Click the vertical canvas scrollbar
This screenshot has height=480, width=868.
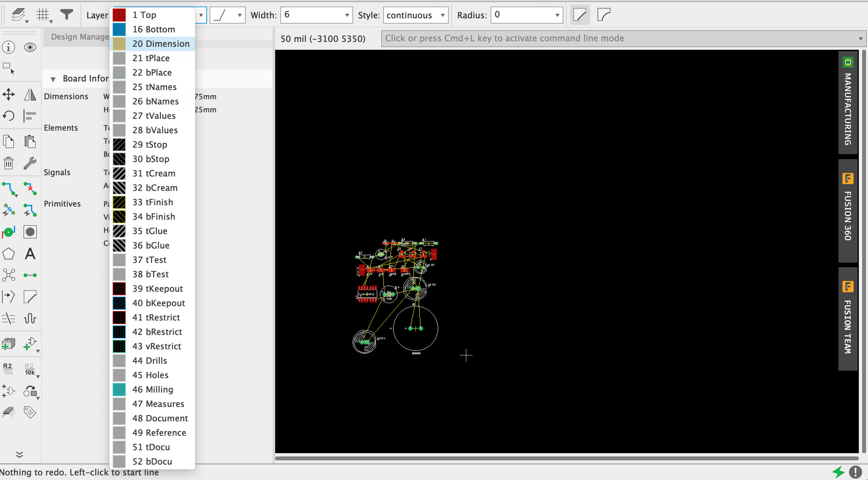tap(864, 251)
